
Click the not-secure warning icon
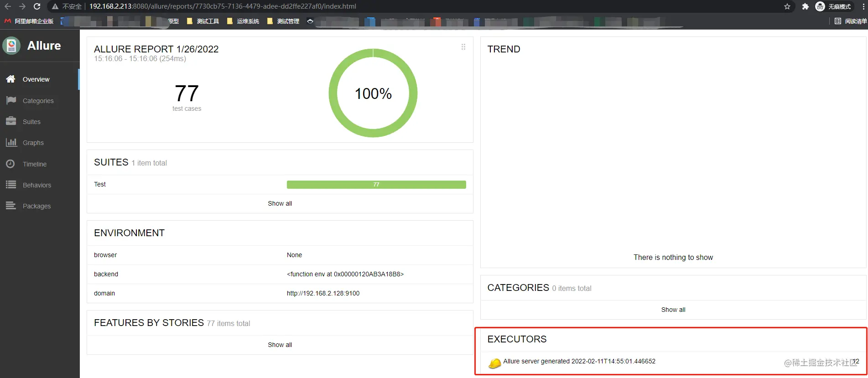click(55, 6)
